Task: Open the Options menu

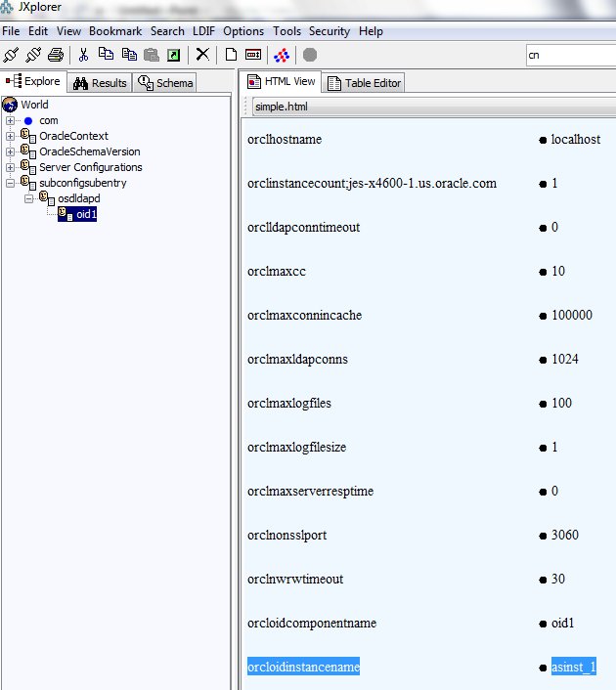Action: pos(243,31)
